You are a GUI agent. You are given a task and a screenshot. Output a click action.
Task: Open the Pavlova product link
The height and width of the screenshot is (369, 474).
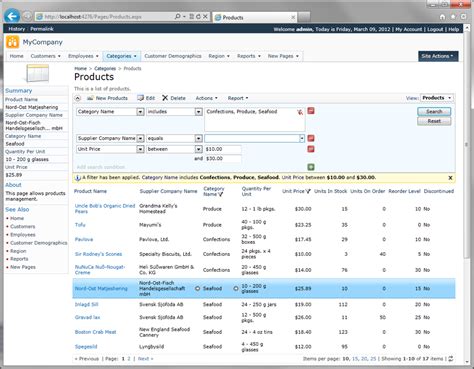(x=84, y=239)
